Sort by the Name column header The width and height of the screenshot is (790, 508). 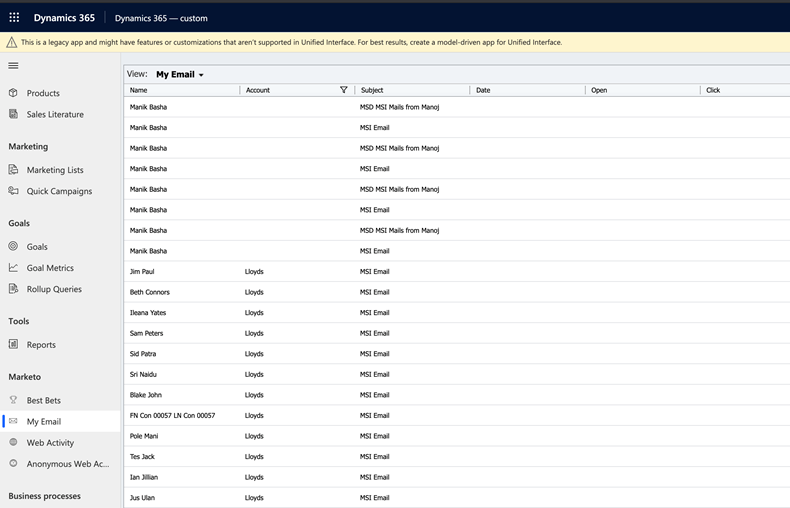click(x=138, y=90)
